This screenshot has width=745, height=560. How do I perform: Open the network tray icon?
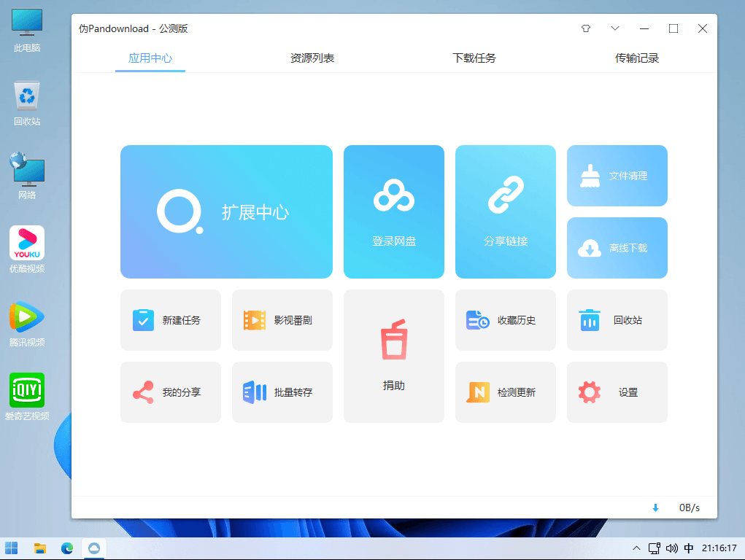[655, 548]
